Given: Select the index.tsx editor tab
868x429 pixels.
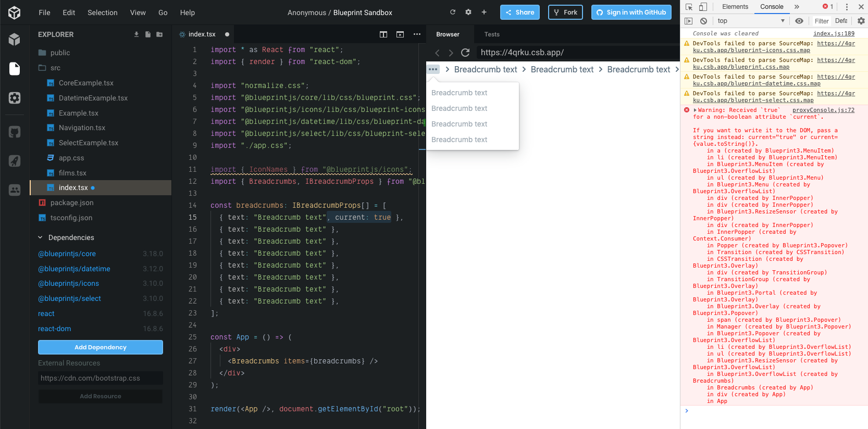Looking at the screenshot, I should [x=202, y=34].
